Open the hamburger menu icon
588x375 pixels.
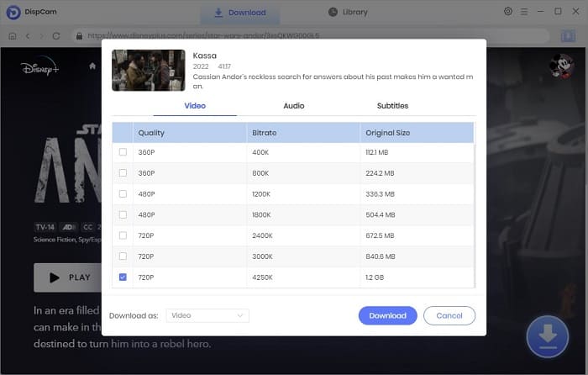point(524,12)
